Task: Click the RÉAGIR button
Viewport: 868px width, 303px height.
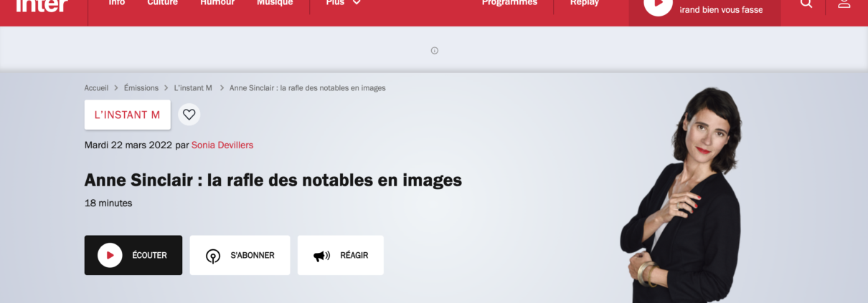Action: point(341,255)
